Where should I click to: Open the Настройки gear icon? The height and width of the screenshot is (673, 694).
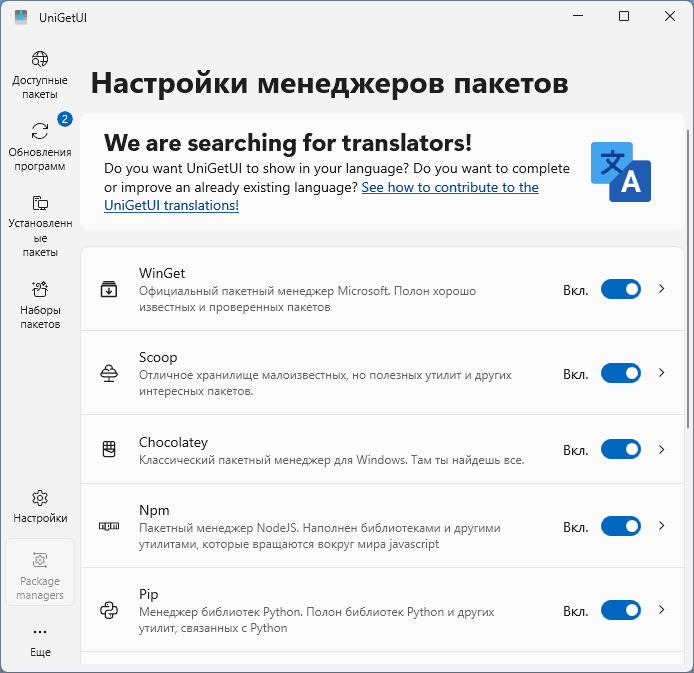(x=40, y=498)
